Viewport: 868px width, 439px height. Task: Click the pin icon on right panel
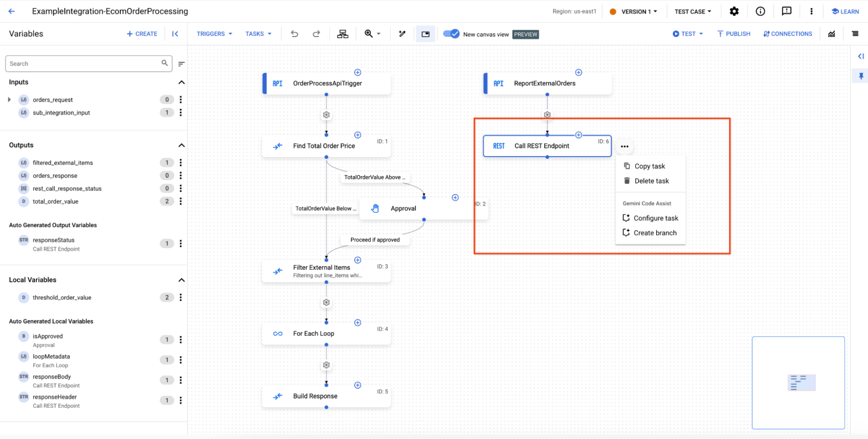click(861, 76)
